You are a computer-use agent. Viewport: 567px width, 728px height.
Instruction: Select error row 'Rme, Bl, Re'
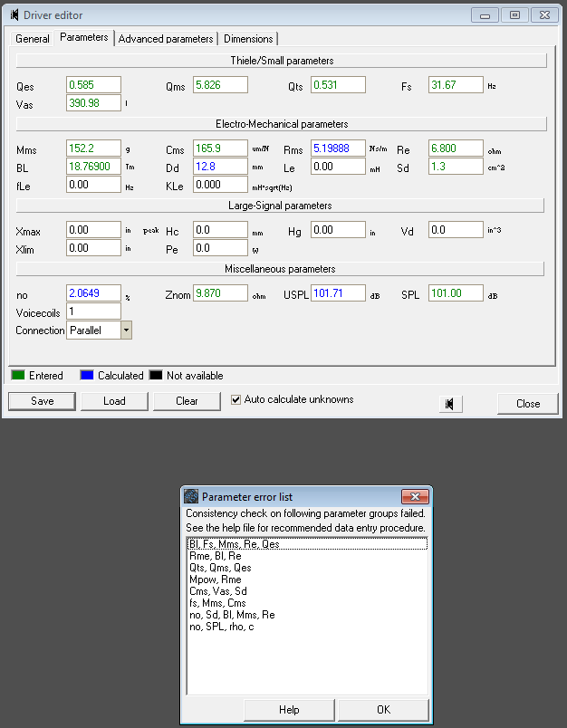[307, 556]
